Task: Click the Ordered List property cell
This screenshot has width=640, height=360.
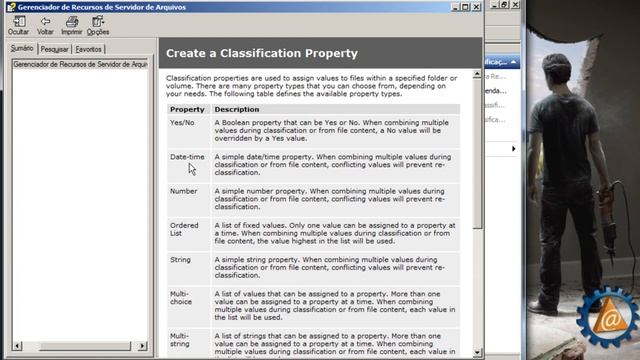Action: (189, 234)
